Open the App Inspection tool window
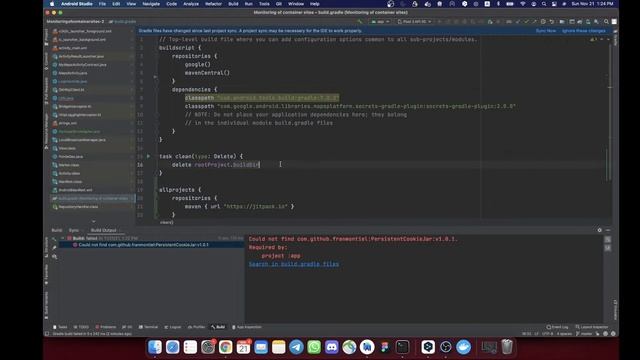 247,327
